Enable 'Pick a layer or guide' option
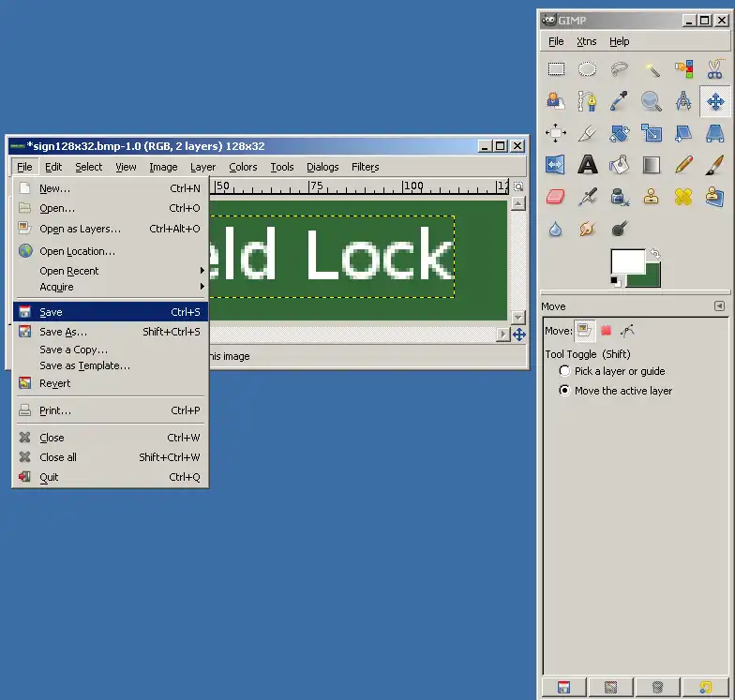The image size is (735, 700). (x=564, y=371)
